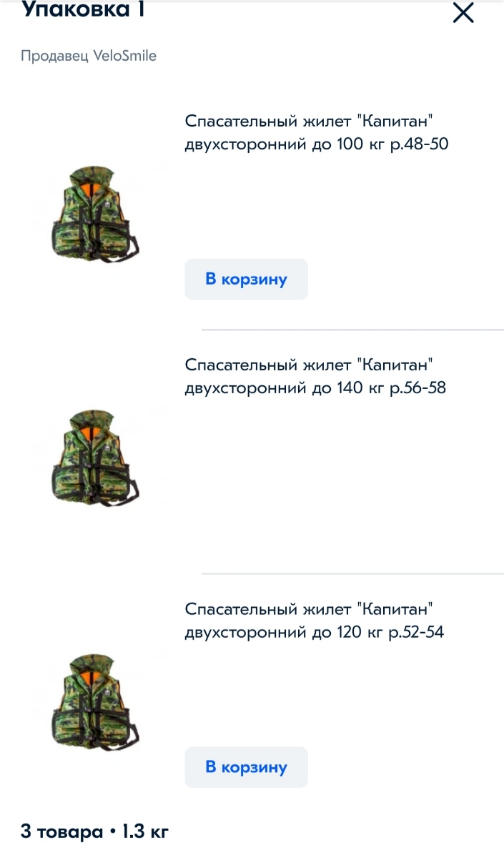Tap "Капитан" in the second product title

(x=395, y=365)
